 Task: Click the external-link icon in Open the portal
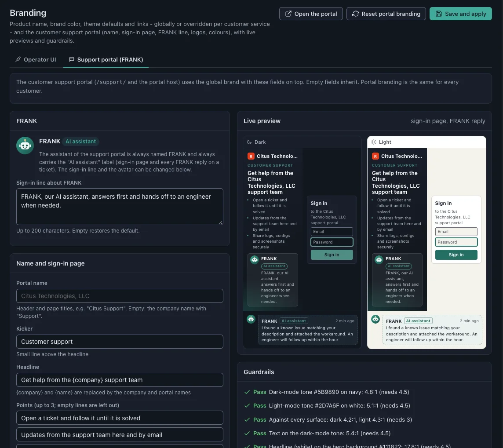click(x=288, y=14)
